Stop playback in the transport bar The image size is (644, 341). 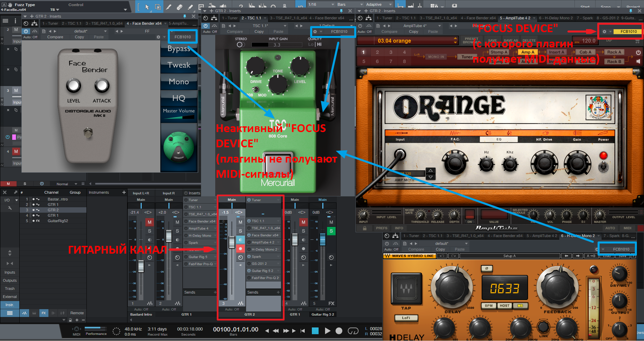[x=315, y=331]
